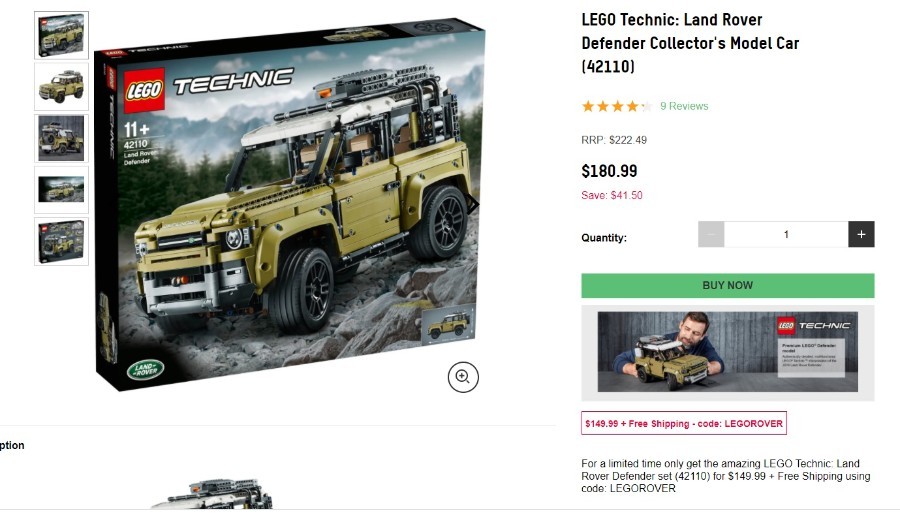This screenshot has height=513, width=900.
Task: Increase quantity with the plus button
Action: 861,234
